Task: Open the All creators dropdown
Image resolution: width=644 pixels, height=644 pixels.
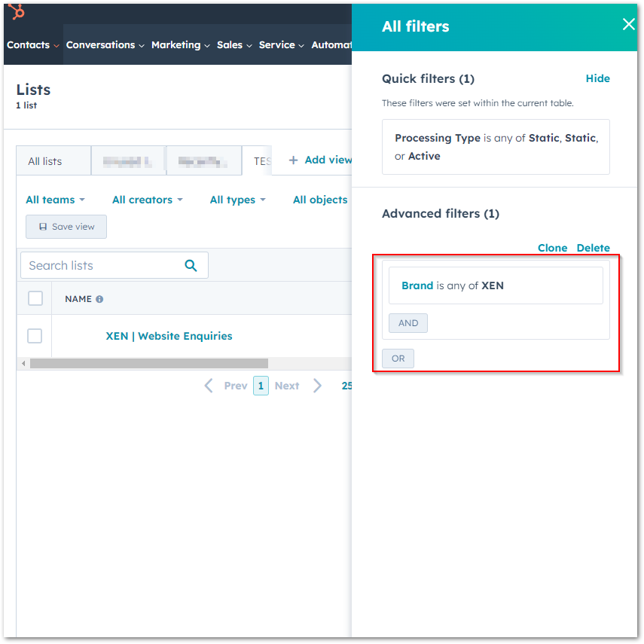Action: 147,200
